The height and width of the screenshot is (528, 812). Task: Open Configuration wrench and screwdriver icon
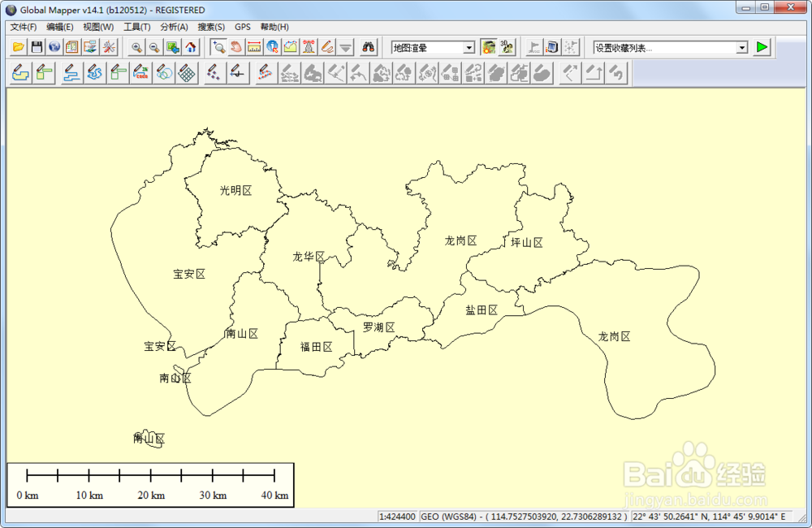[109, 47]
